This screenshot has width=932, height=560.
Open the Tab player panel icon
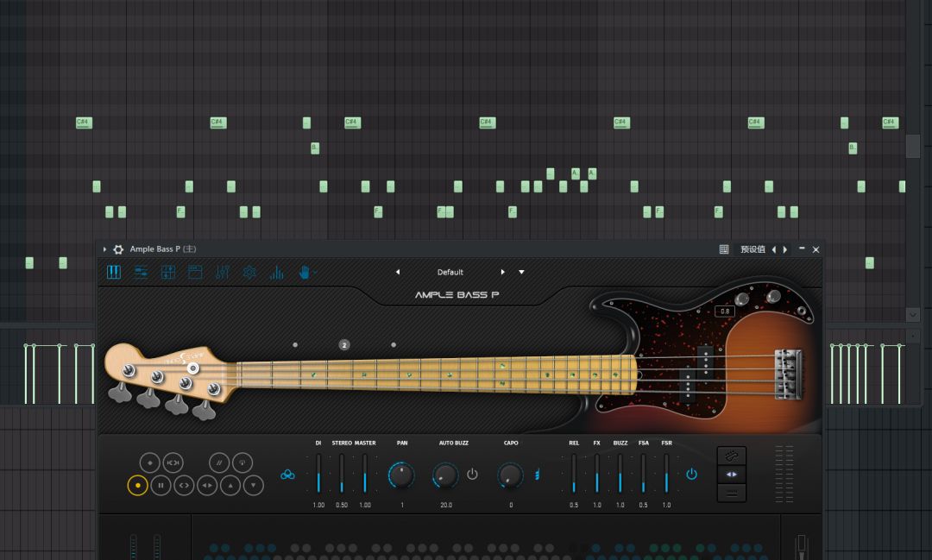(x=168, y=273)
